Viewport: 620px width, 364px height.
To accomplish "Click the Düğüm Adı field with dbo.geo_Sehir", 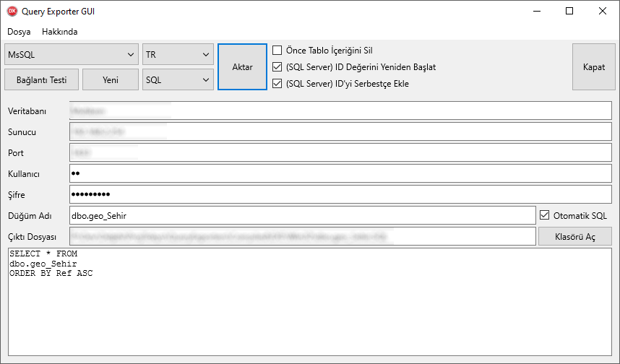I will coord(303,215).
